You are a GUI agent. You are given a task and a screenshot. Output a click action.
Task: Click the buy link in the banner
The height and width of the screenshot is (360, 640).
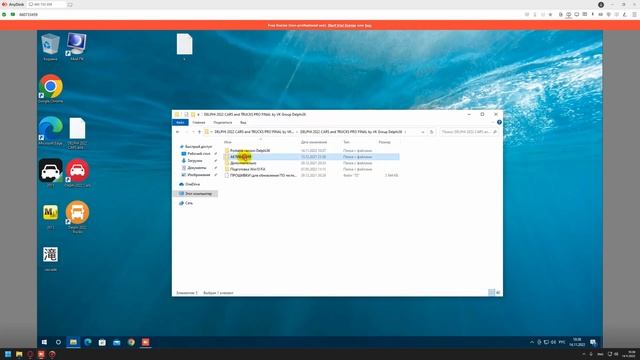point(368,25)
